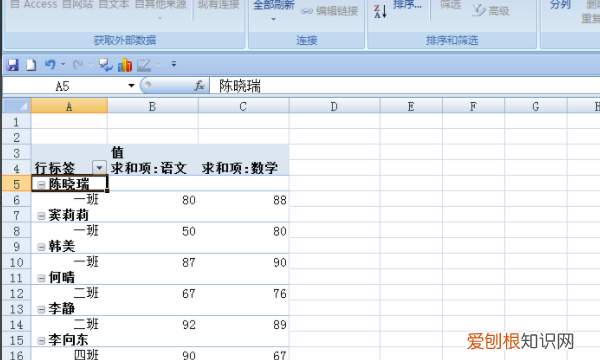
Task: Open the 自其他来源 dropdown arrow
Action: (160, 18)
